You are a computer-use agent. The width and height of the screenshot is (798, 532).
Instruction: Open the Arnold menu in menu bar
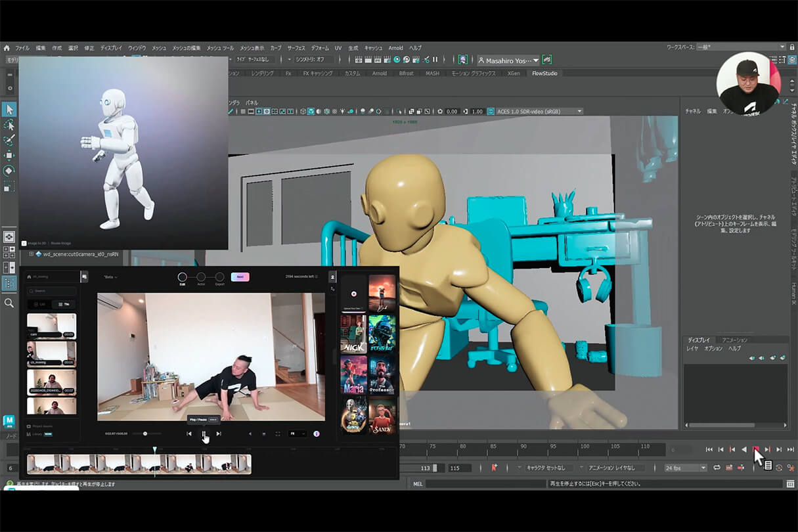click(x=396, y=48)
